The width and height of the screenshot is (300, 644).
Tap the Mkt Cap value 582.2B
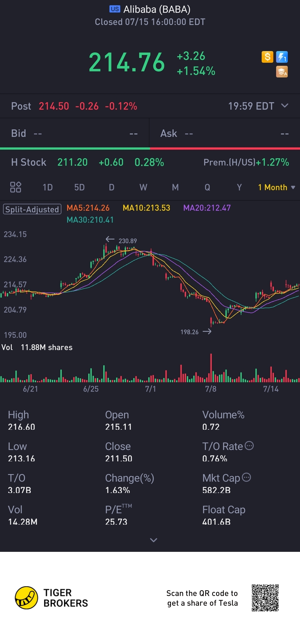216,490
